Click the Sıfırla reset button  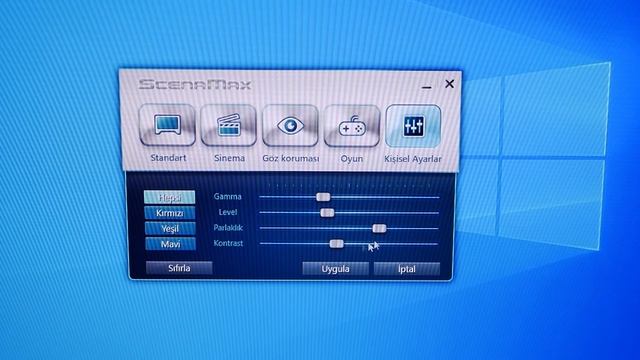[x=179, y=268]
